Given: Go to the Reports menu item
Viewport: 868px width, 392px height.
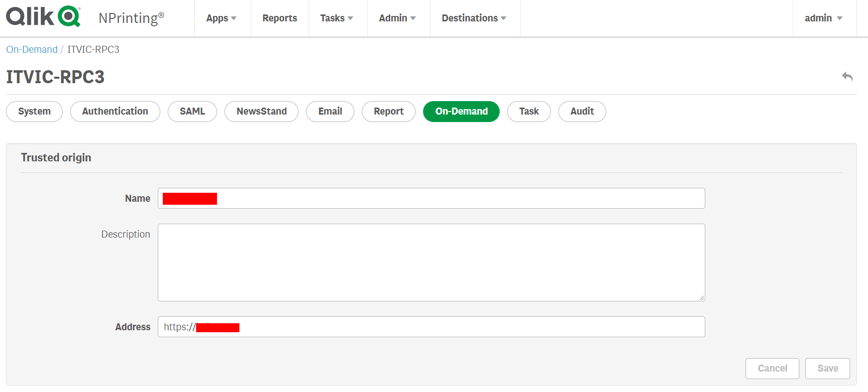Looking at the screenshot, I should [x=280, y=18].
